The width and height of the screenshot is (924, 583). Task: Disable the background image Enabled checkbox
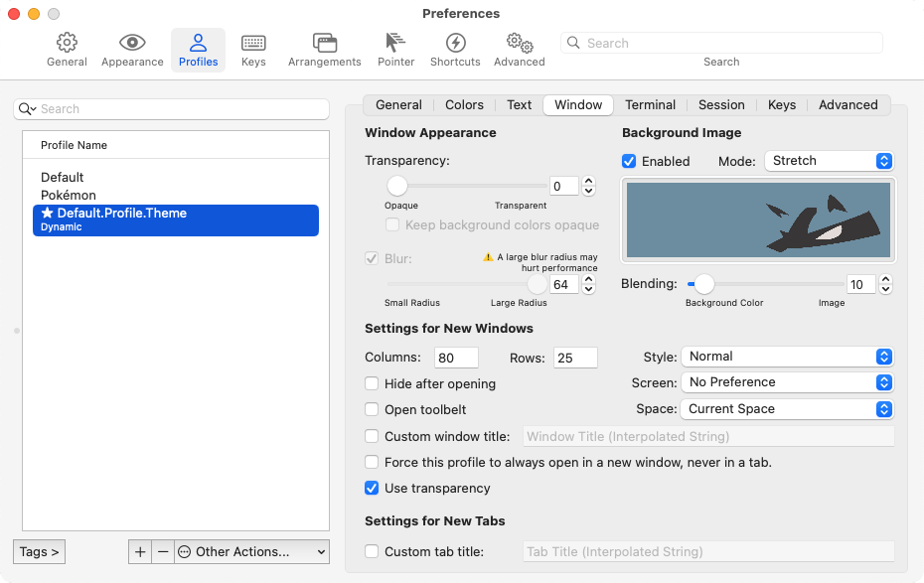pyautogui.click(x=629, y=161)
